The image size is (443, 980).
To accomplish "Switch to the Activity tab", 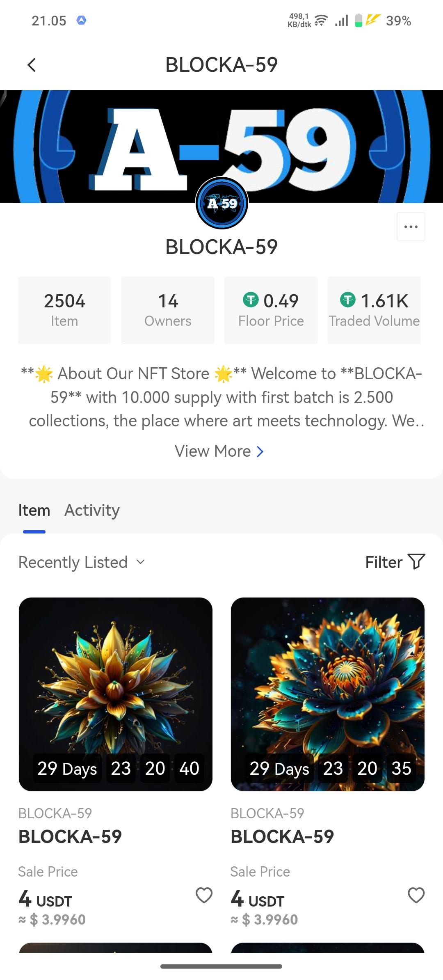I will (92, 511).
